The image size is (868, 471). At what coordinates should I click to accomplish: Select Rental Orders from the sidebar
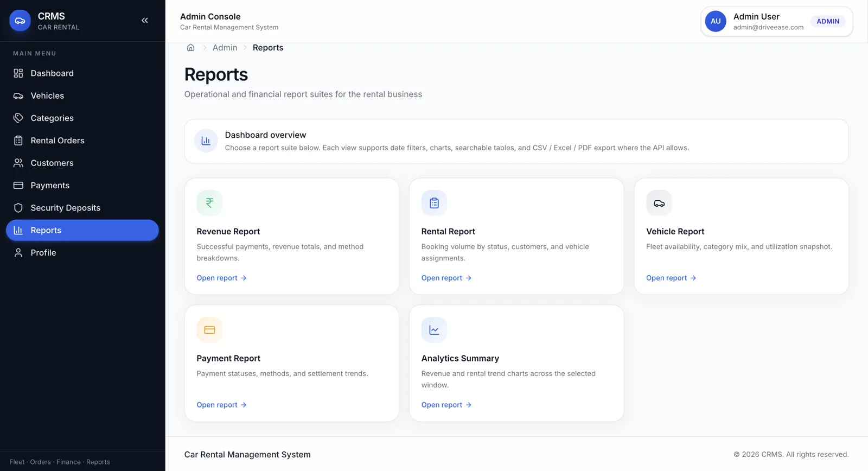[x=82, y=141]
